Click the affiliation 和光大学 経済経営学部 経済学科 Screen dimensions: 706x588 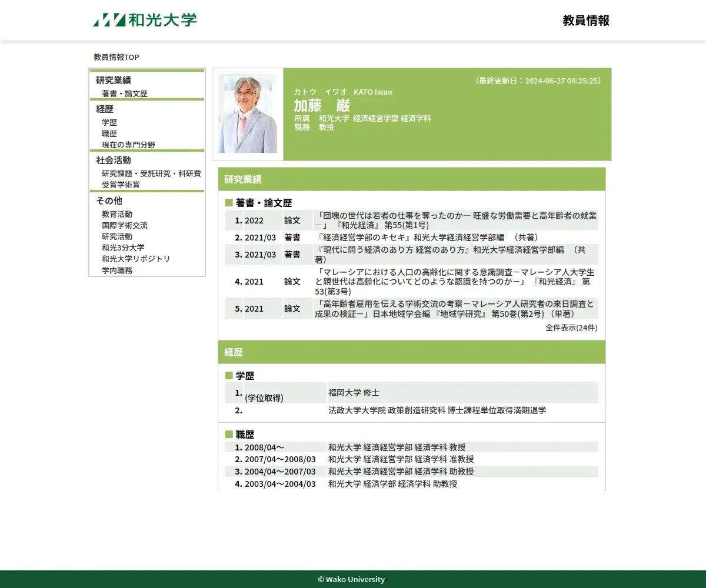point(375,118)
